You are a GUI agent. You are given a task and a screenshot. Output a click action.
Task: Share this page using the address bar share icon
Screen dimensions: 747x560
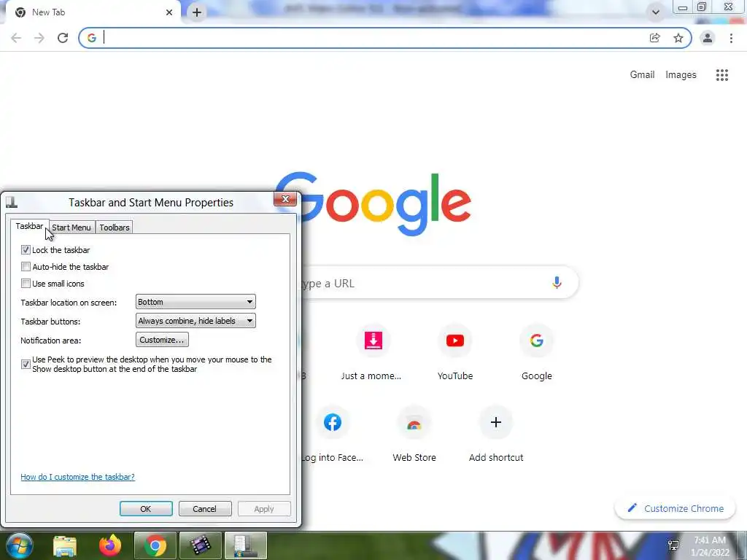[x=655, y=38]
